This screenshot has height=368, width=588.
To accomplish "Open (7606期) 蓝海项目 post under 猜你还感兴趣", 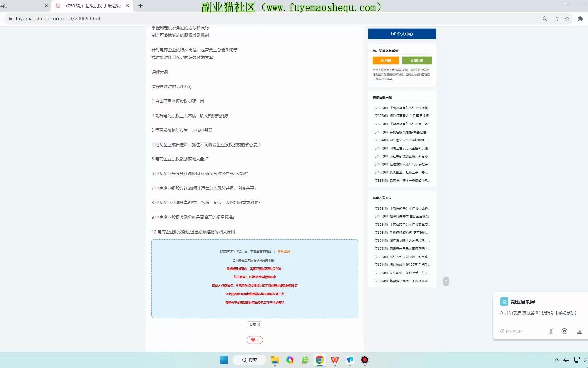I will pos(402,124).
